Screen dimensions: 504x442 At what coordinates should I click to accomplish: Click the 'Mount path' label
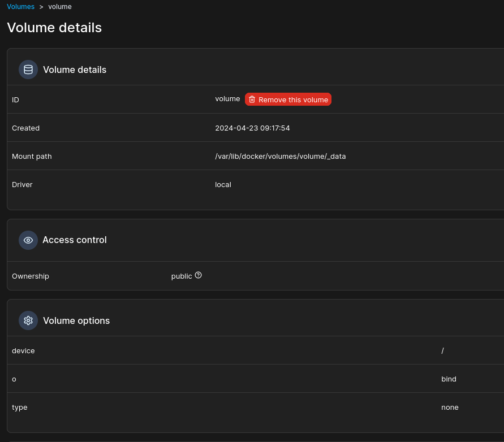click(x=32, y=157)
